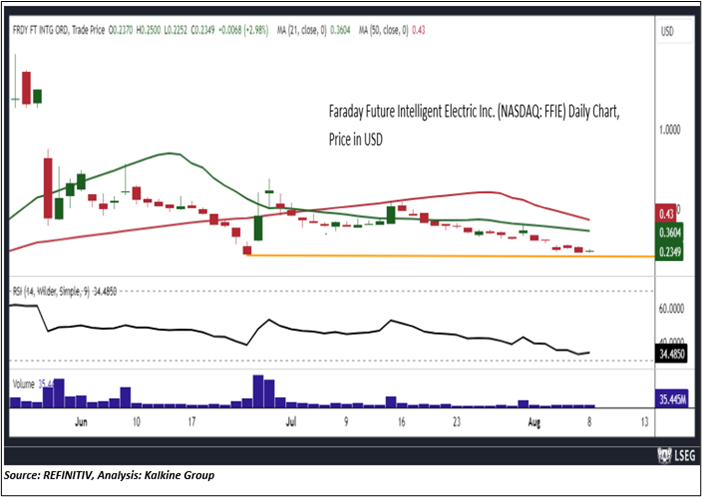The width and height of the screenshot is (702, 497).
Task: Click the 8 date label on time axis
Action: pos(590,422)
